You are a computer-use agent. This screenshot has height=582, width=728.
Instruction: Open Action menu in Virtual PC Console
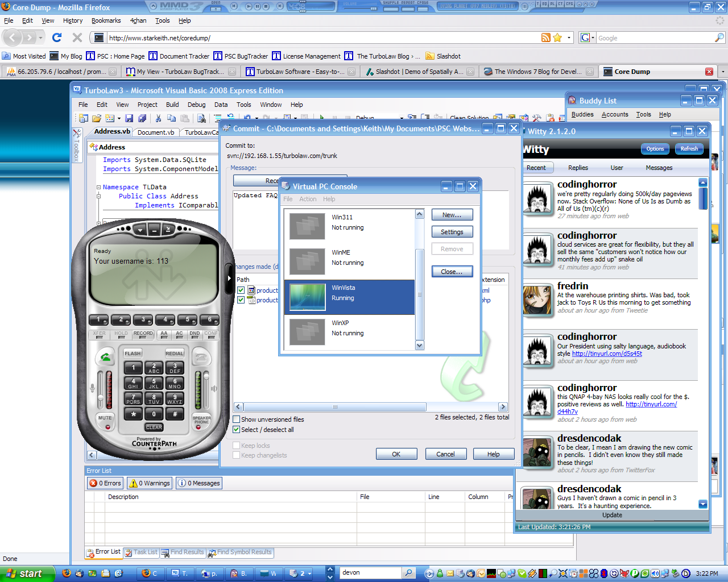tap(308, 199)
